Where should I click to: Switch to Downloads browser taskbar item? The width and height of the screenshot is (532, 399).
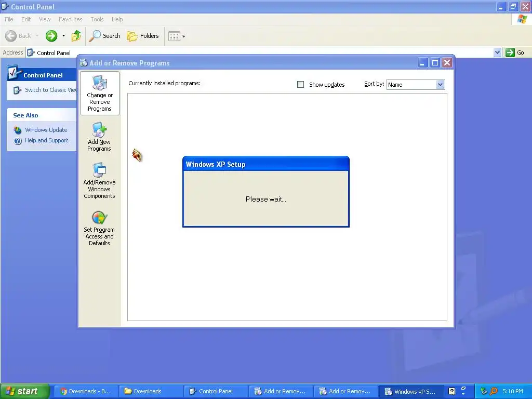(86, 391)
